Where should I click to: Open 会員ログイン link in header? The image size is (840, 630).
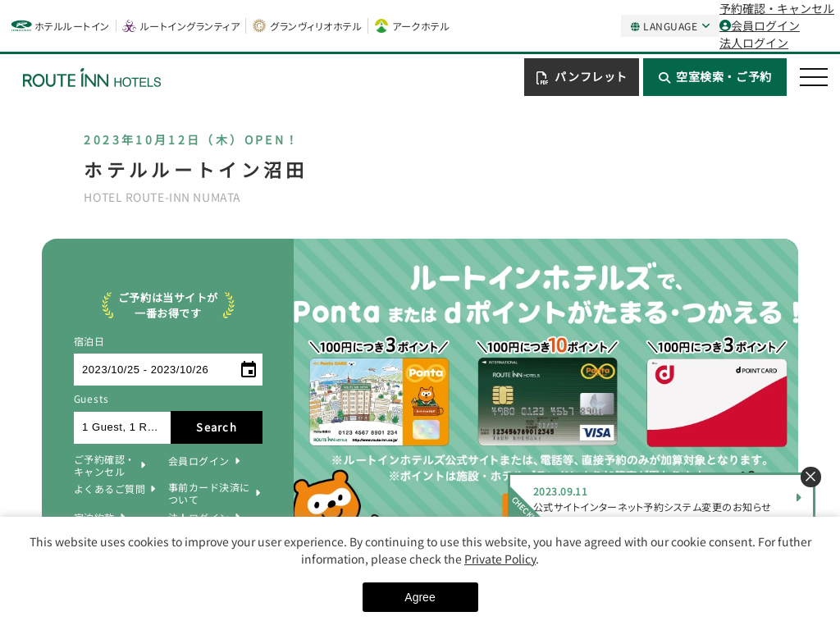759,25
